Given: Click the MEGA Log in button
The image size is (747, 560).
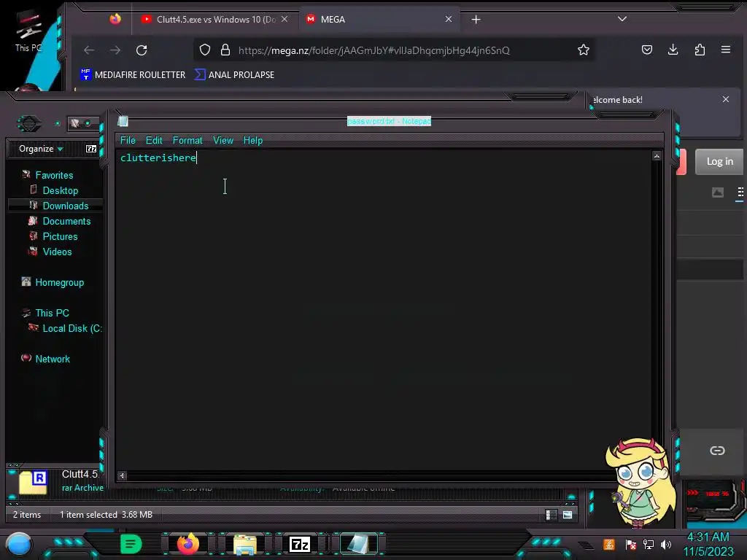Looking at the screenshot, I should (719, 161).
